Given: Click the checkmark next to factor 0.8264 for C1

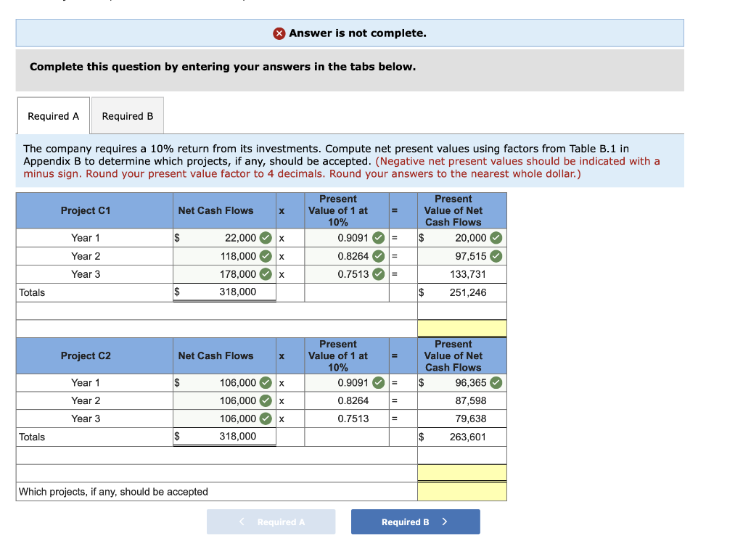Looking at the screenshot, I should coord(378,255).
